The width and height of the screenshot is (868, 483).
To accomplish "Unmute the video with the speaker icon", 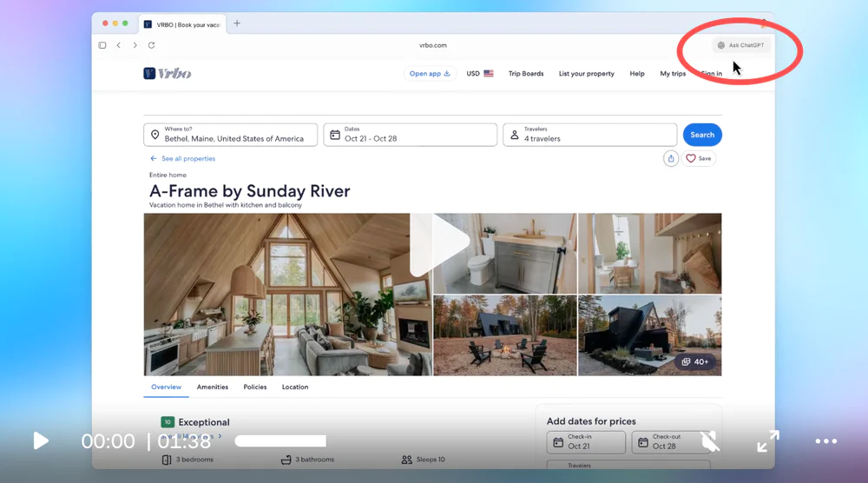I will [x=710, y=441].
